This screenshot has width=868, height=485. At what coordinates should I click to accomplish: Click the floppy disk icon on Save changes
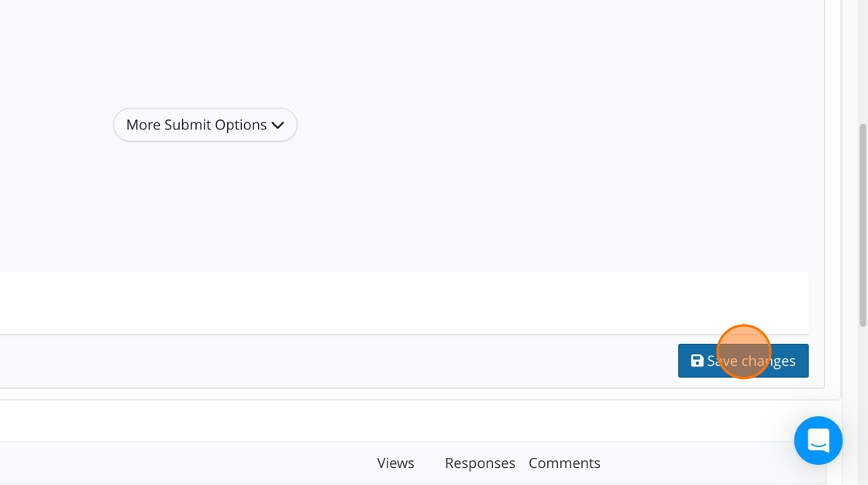tap(697, 361)
